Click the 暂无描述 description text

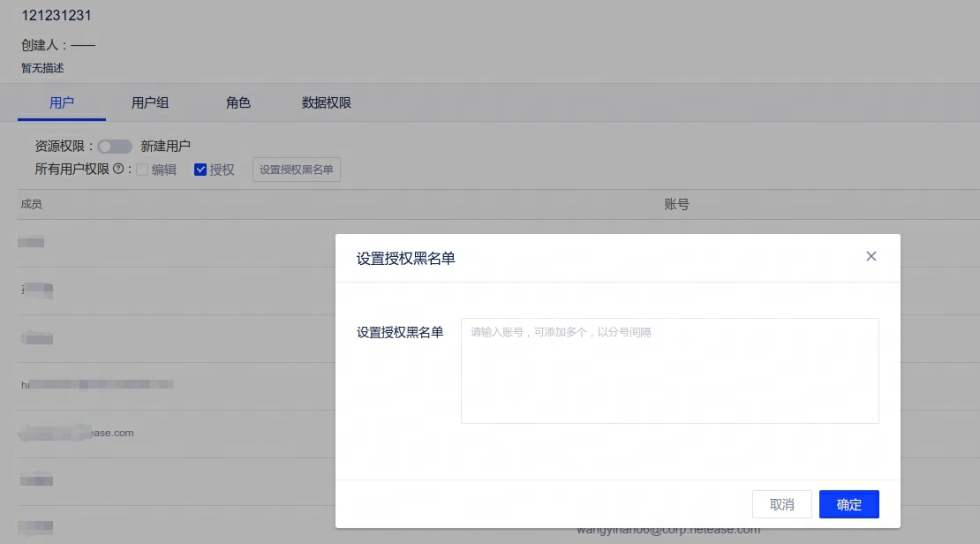click(42, 68)
